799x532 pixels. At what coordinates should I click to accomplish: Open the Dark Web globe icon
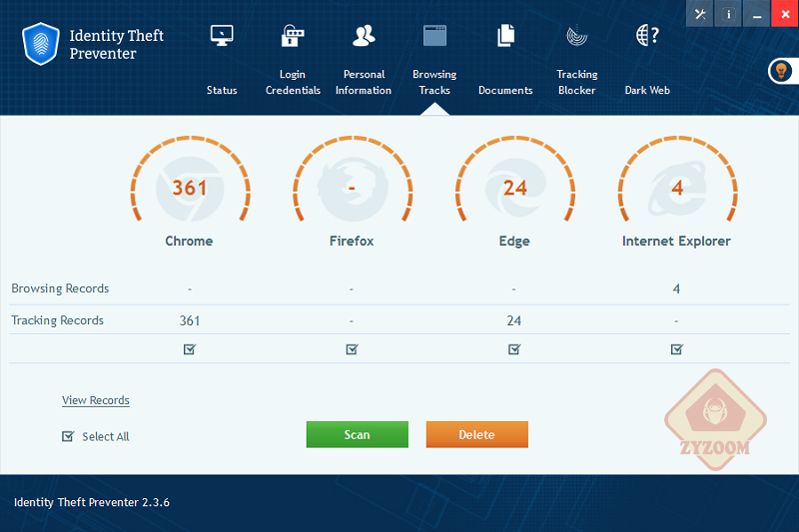click(x=647, y=36)
